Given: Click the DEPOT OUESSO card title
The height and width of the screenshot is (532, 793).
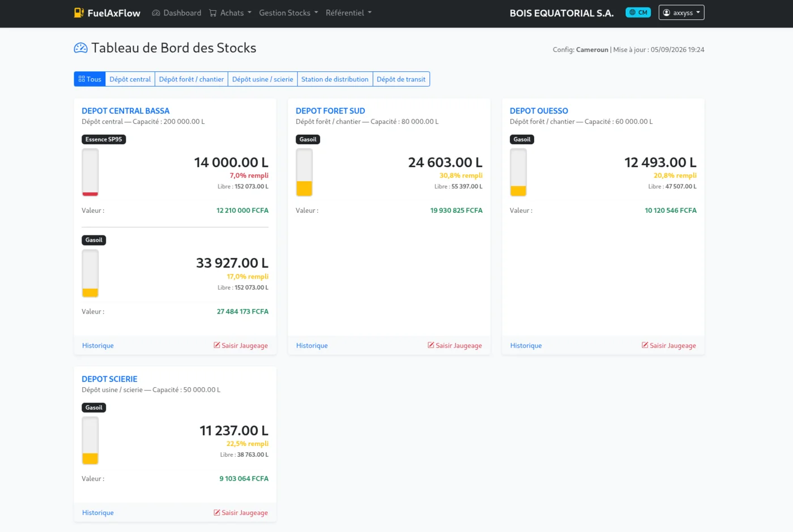Looking at the screenshot, I should tap(539, 111).
